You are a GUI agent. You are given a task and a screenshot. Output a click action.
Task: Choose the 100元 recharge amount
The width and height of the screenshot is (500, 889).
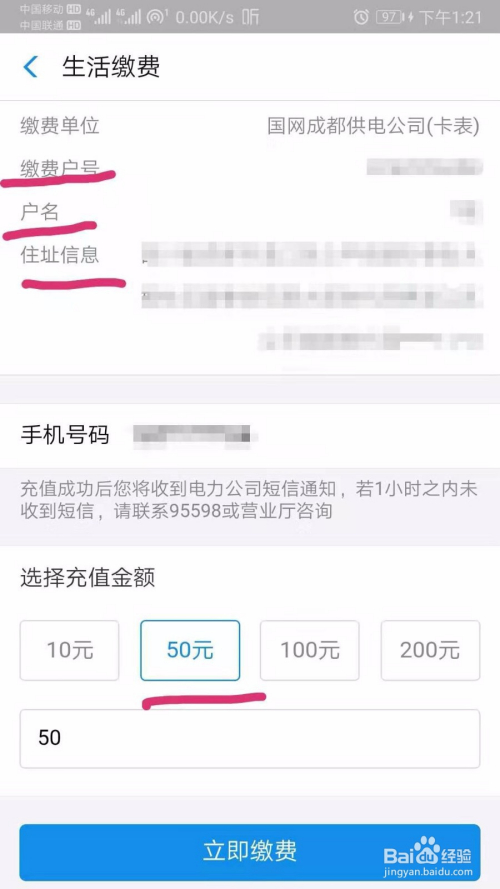[310, 650]
